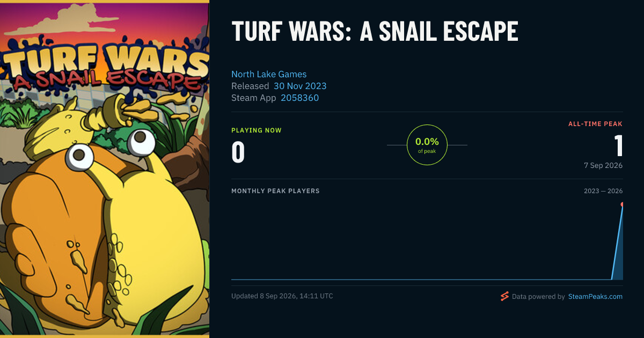
Task: Click the SteamPeaks logo icon
Action: coord(504,296)
